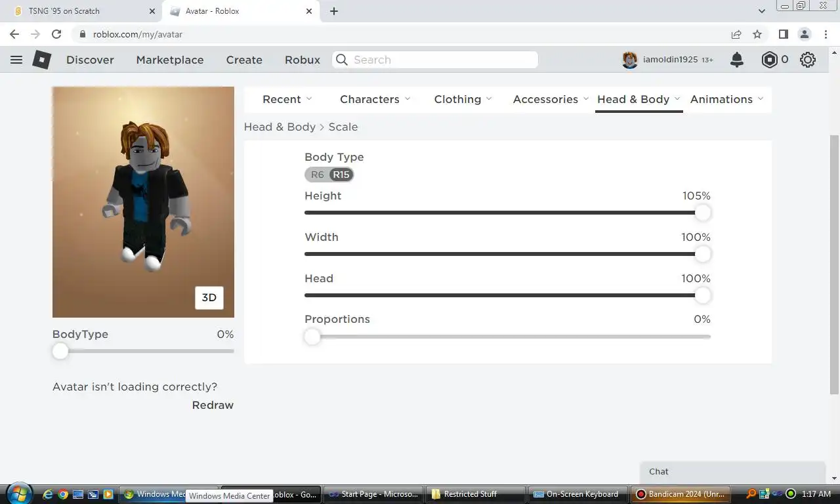This screenshot has height=504, width=840.
Task: Open the notifications bell
Action: 737,60
